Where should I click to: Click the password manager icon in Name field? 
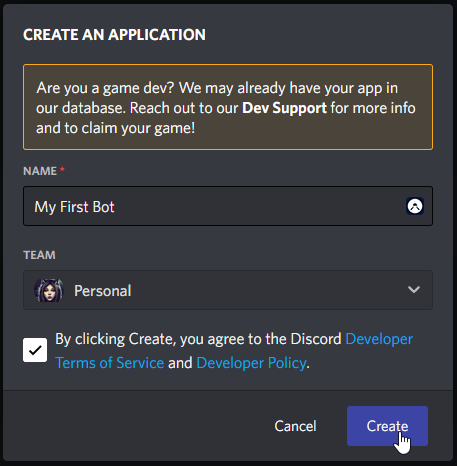415,206
